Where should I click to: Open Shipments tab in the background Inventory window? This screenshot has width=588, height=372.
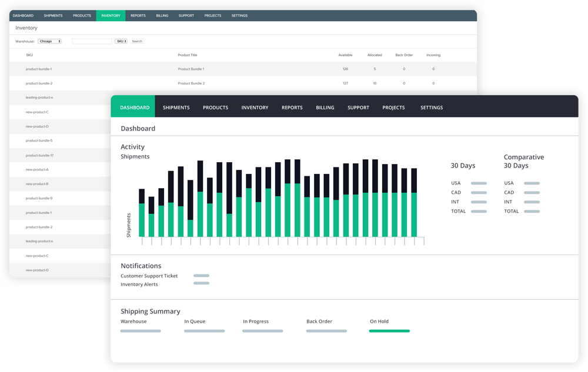point(53,16)
